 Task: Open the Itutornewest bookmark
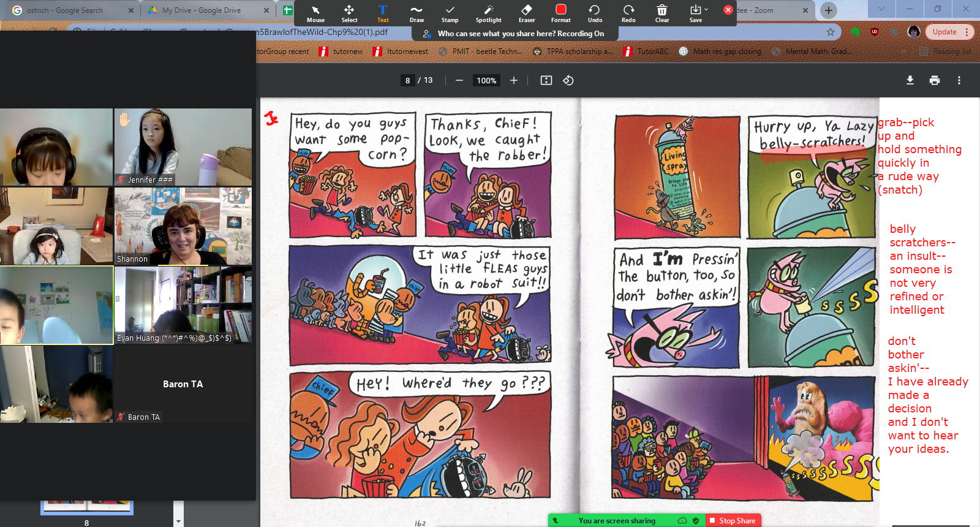[401, 51]
